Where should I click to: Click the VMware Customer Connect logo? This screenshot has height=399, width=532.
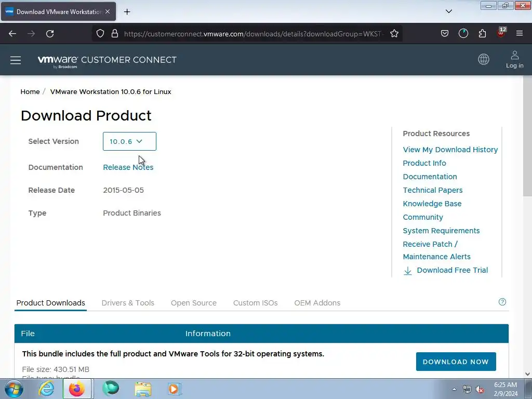(107, 61)
